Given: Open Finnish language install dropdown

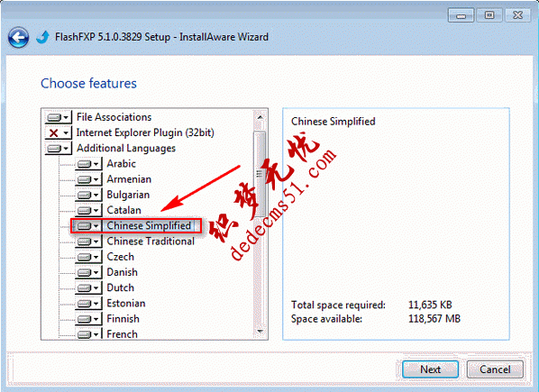Looking at the screenshot, I should tap(88, 319).
